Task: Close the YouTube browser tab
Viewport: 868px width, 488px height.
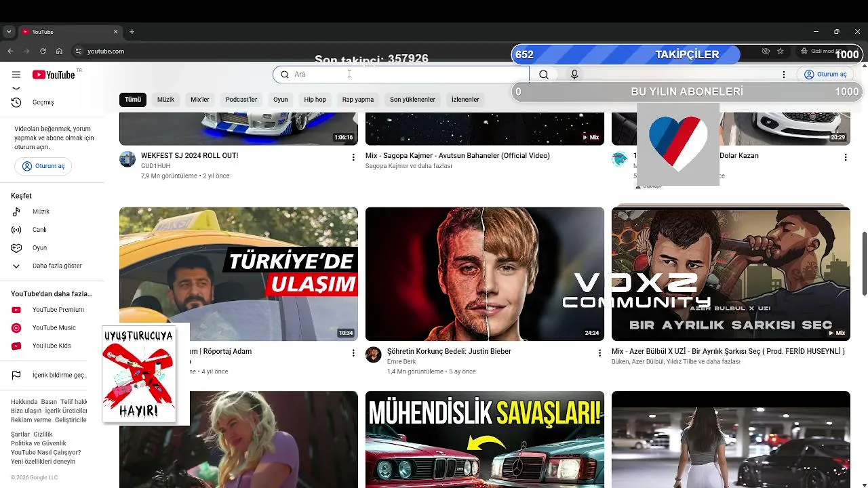Action: pos(116,32)
